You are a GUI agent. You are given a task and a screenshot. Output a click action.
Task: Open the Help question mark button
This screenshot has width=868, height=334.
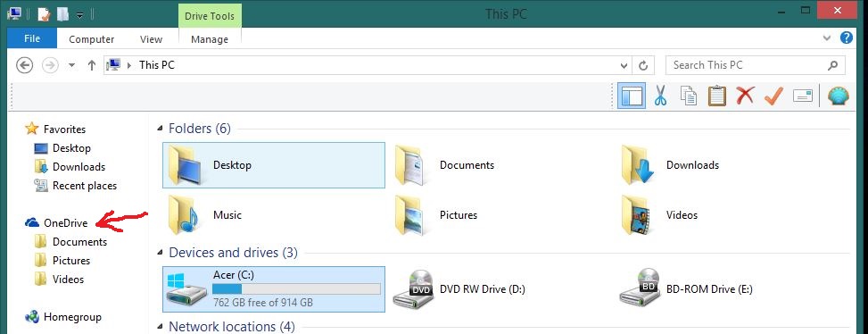(847, 38)
